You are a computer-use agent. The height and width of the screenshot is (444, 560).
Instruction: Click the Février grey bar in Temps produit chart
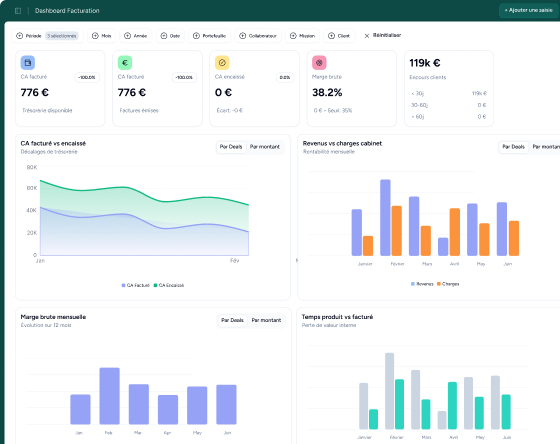[389, 391]
